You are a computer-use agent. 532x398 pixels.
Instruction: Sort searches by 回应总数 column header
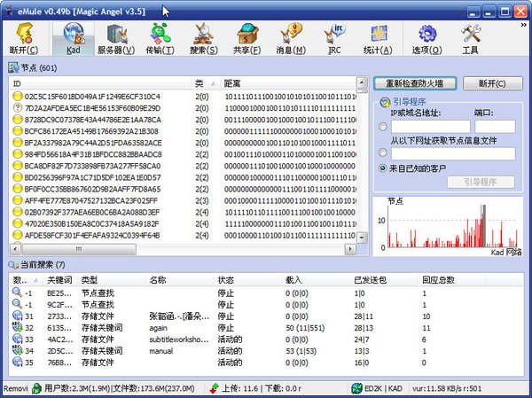[x=452, y=280]
